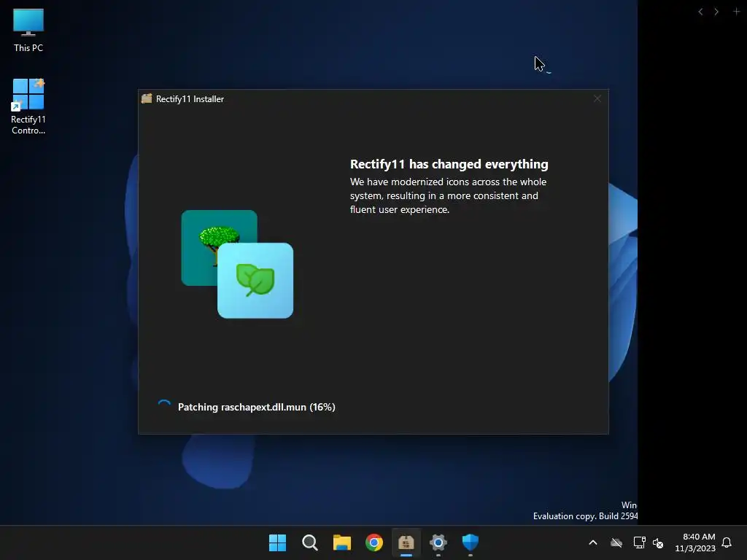Click the plus button at top right
This screenshot has height=560, width=747.
click(x=737, y=11)
